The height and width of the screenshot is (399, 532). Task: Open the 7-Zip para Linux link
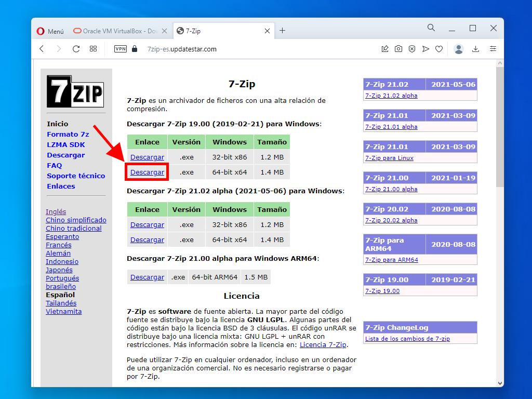click(389, 158)
